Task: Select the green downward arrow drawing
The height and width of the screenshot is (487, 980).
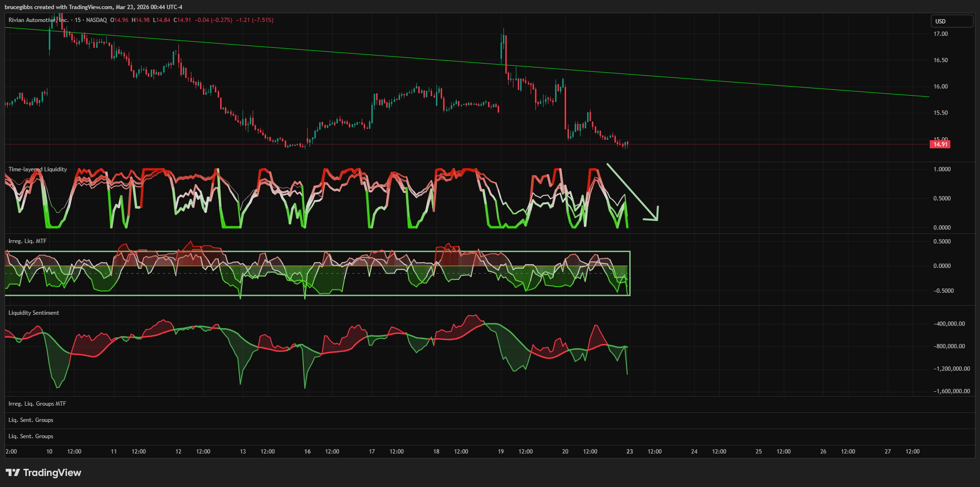Action: [633, 192]
